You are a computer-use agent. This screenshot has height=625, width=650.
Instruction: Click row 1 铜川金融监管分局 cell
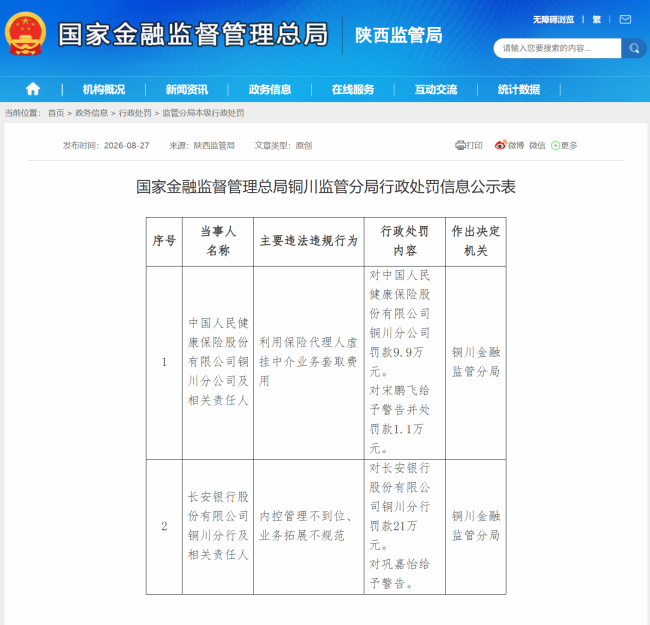(476, 362)
